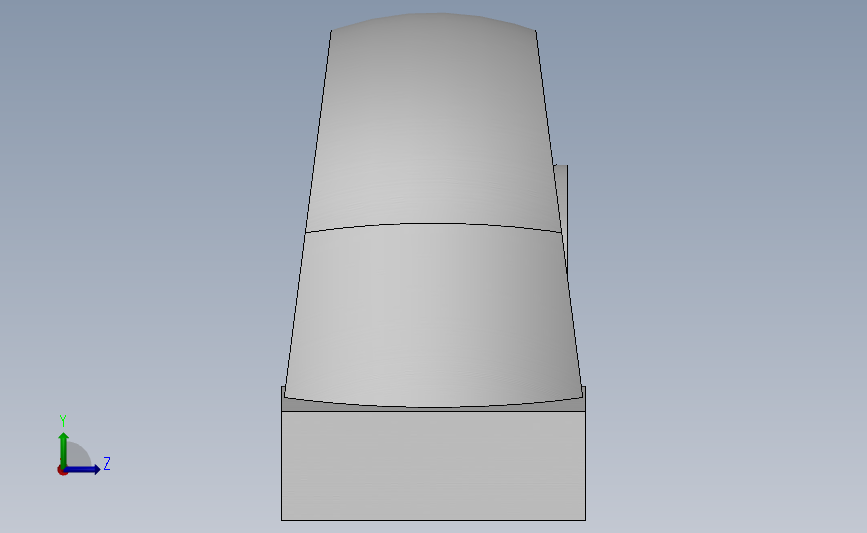Select the rectangular base block face
Image resolution: width=867 pixels, height=533 pixels.
(x=433, y=466)
